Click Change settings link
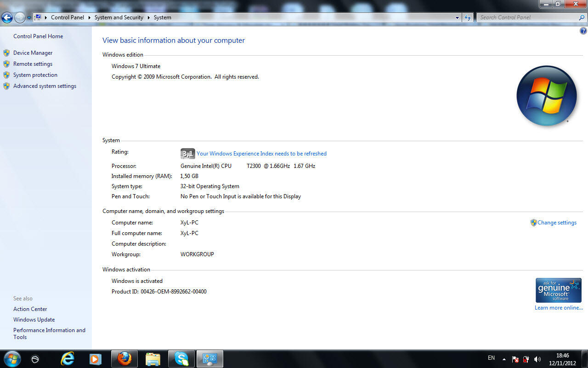This screenshot has height=368, width=588. pyautogui.click(x=557, y=223)
